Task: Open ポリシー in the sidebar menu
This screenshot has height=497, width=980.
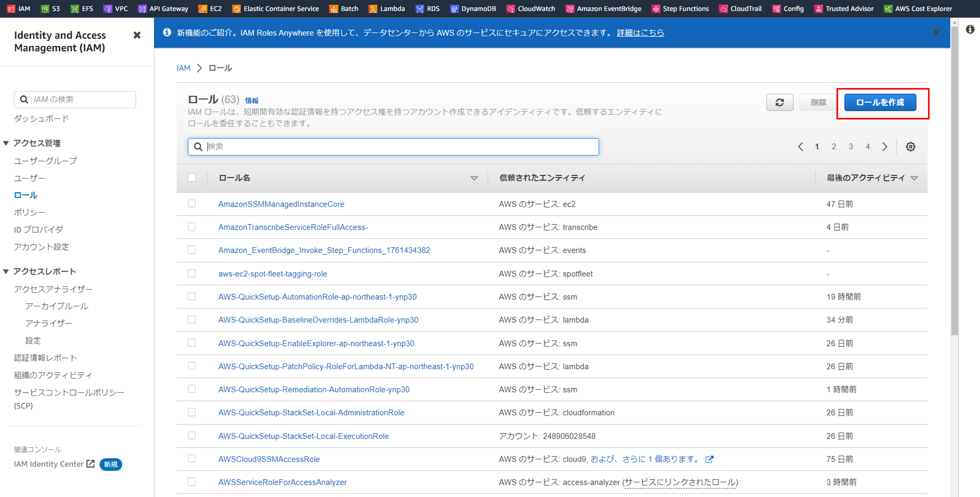Action: tap(29, 212)
